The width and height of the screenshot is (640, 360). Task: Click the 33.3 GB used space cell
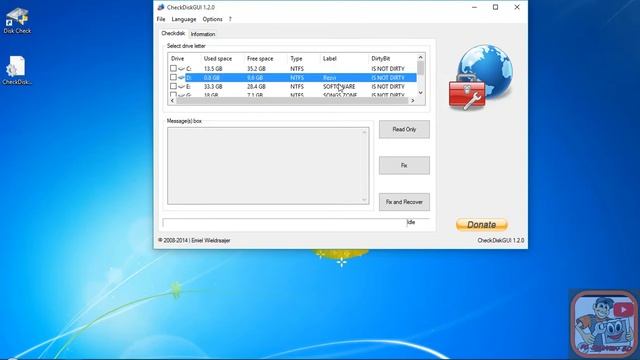(x=213, y=87)
